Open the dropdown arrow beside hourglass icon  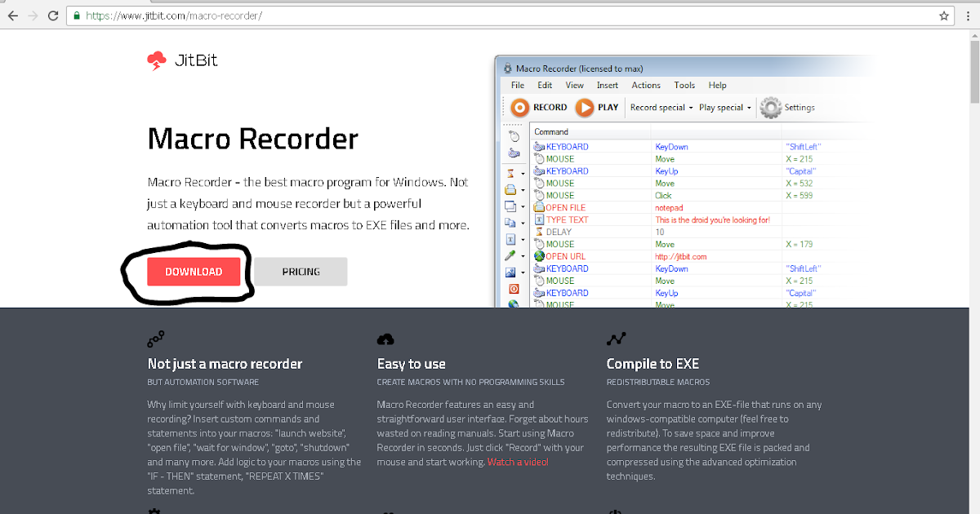pyautogui.click(x=523, y=174)
